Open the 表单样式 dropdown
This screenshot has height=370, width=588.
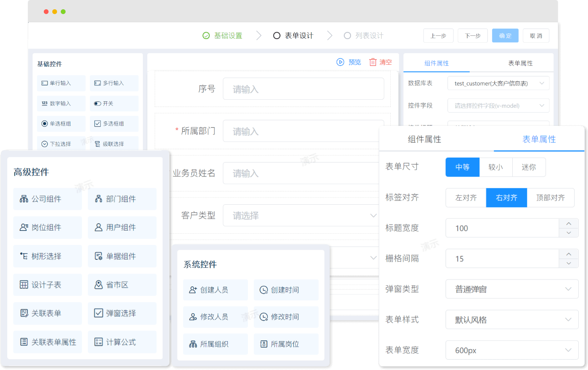512,320
